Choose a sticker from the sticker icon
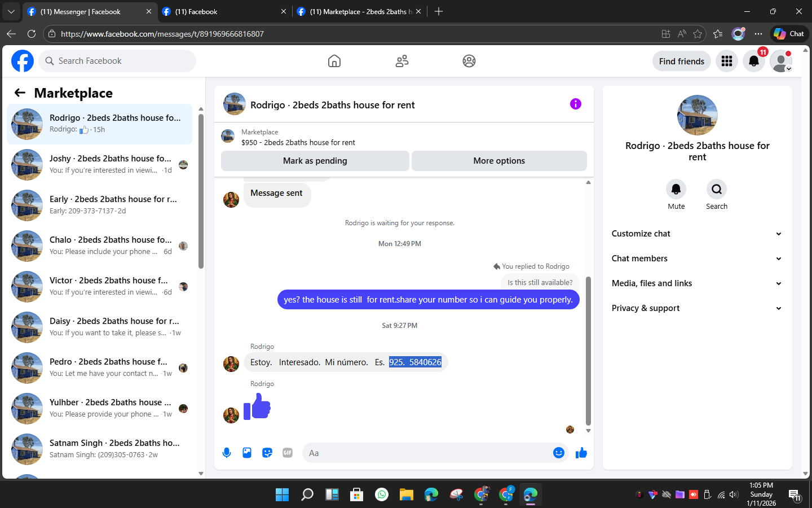 [267, 453]
